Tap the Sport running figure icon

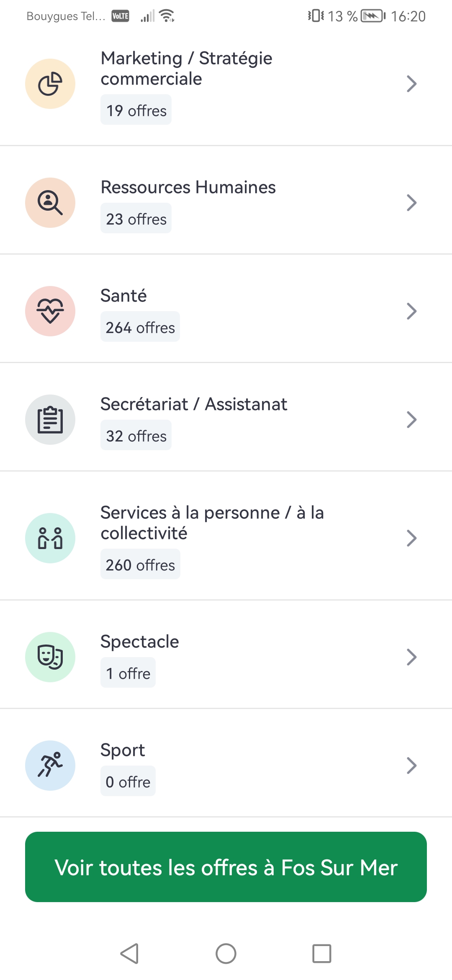(50, 766)
